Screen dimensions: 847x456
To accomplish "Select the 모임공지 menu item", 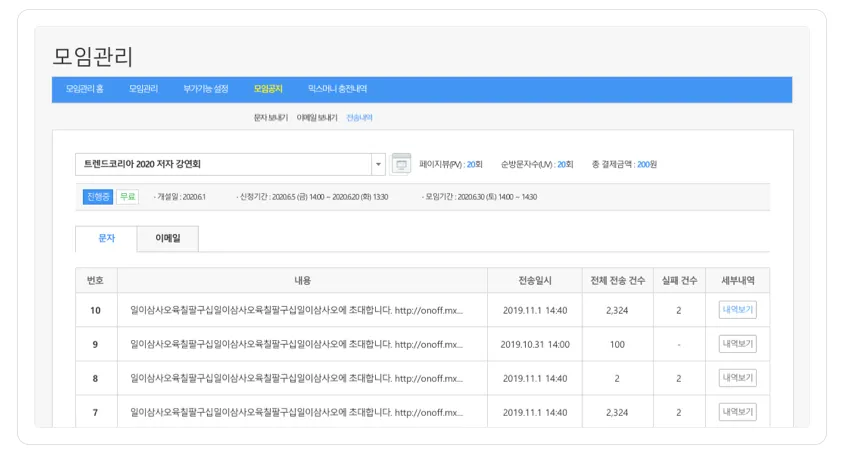I will click(268, 89).
